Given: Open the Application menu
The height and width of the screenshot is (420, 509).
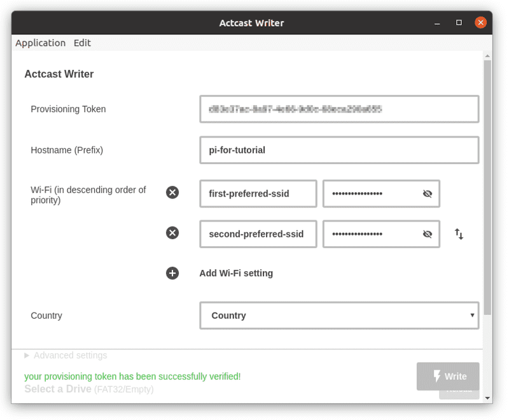Looking at the screenshot, I should (x=40, y=43).
